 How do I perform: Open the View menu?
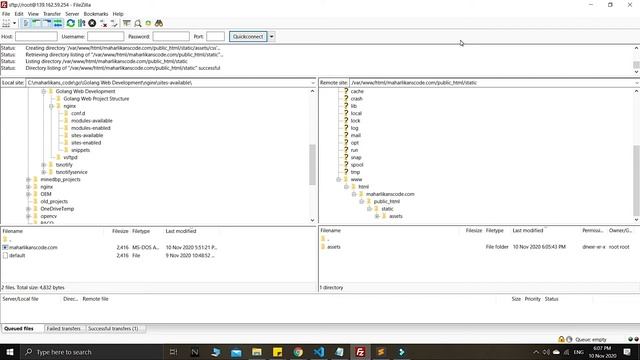[33, 13]
